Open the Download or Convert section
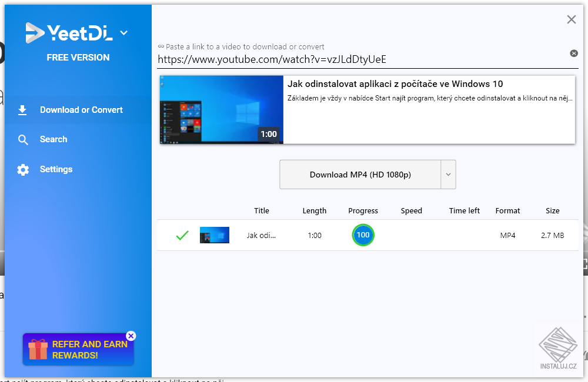Viewport: 588px width, 382px height. click(x=78, y=110)
